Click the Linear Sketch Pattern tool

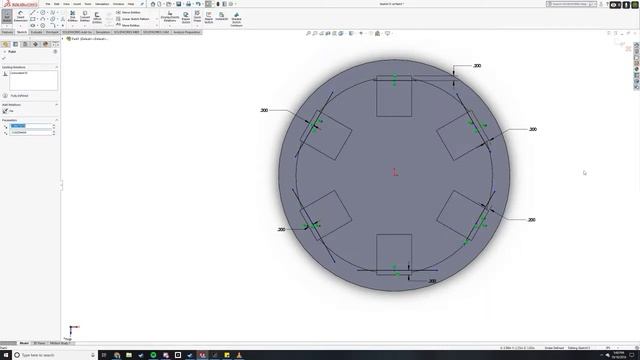coord(133,19)
